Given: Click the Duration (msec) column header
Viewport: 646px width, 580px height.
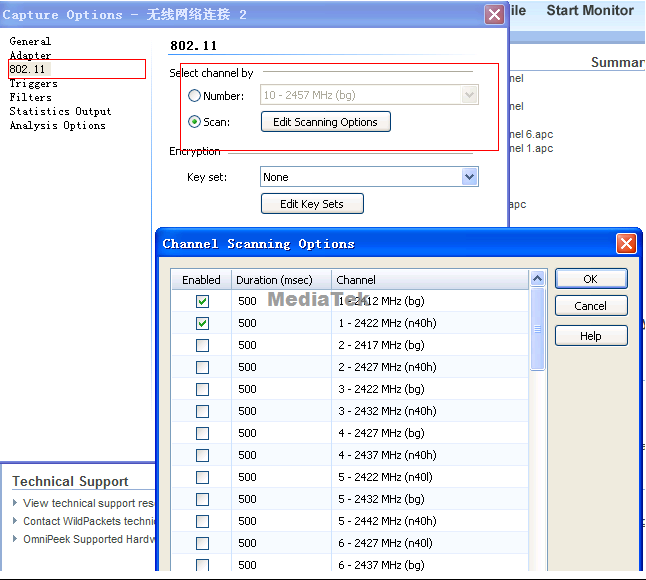Looking at the screenshot, I should pyautogui.click(x=281, y=280).
